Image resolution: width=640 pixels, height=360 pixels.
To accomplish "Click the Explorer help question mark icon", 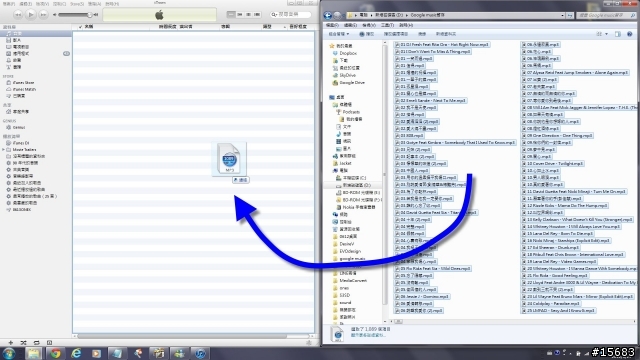I will coord(629,34).
